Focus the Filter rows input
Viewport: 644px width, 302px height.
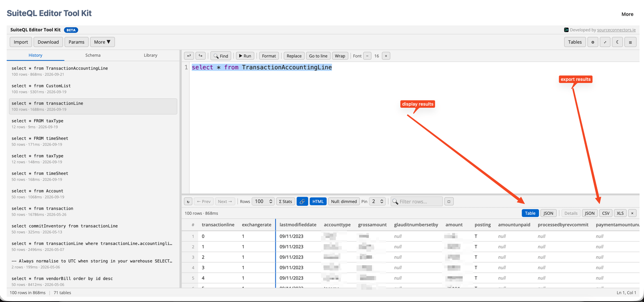coord(417,201)
